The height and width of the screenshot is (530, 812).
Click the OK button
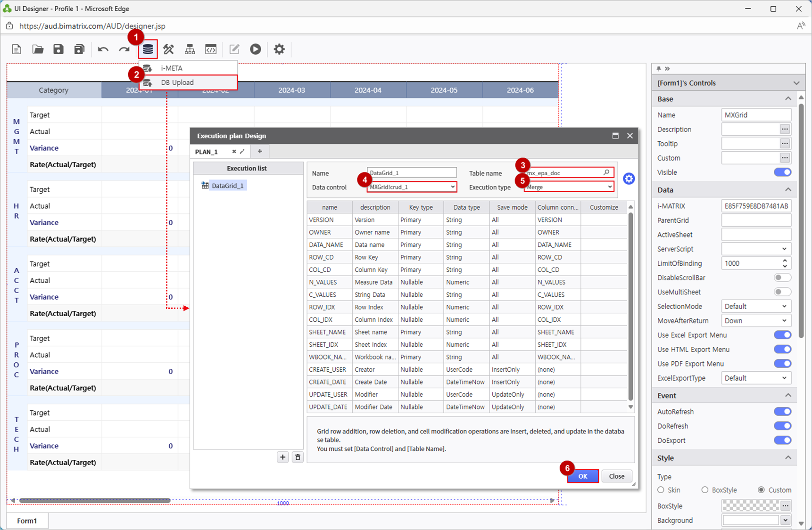pyautogui.click(x=583, y=476)
